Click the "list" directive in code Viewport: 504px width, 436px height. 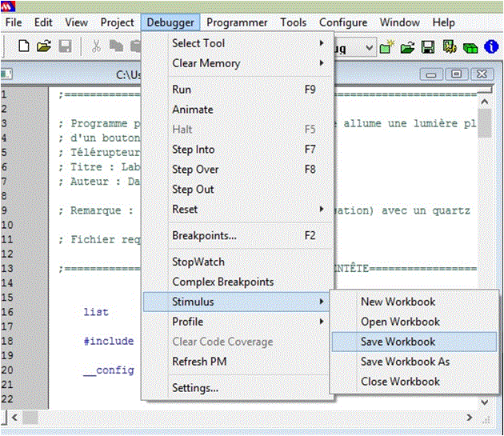point(96,312)
